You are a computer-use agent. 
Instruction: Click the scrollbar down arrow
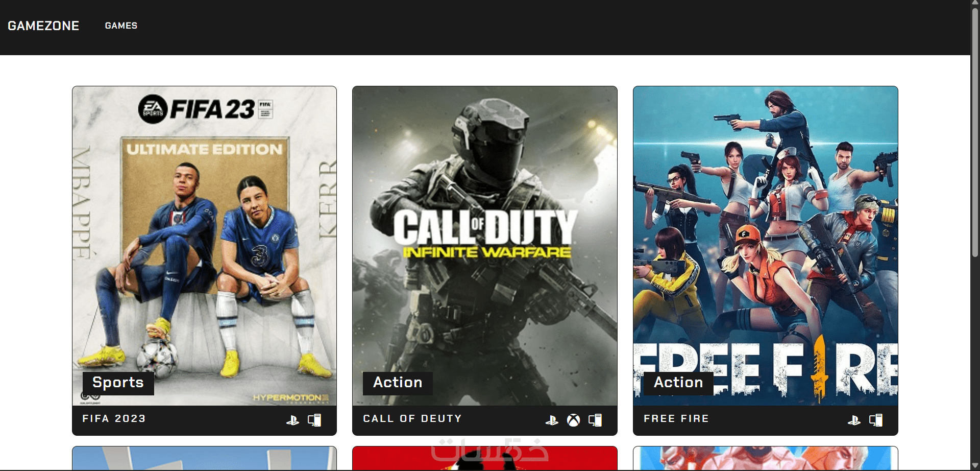click(x=975, y=466)
